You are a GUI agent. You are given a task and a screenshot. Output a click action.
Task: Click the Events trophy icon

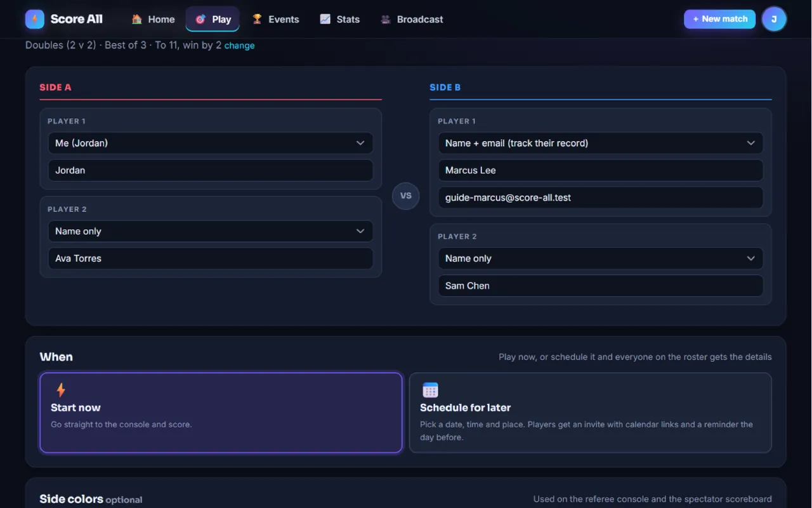(x=257, y=19)
